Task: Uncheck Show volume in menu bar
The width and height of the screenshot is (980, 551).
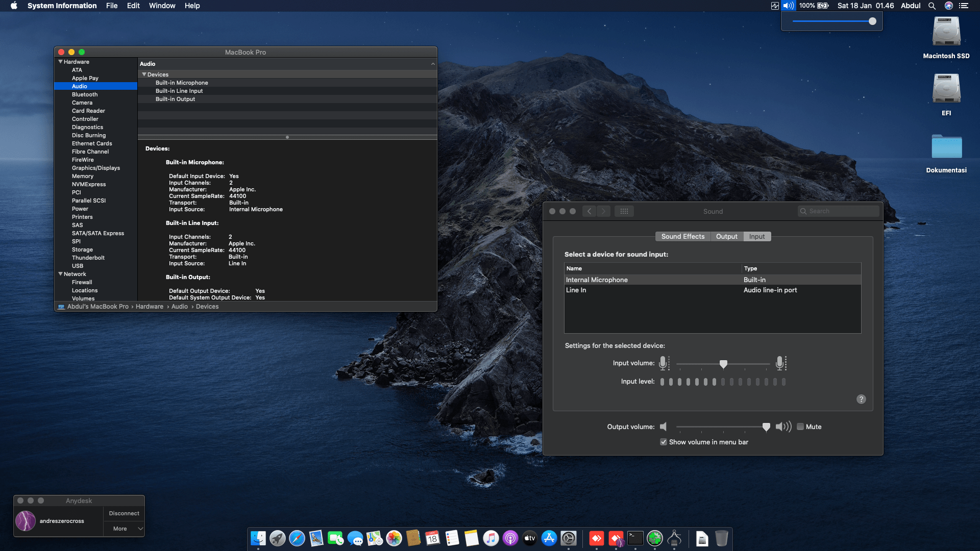Action: (664, 442)
